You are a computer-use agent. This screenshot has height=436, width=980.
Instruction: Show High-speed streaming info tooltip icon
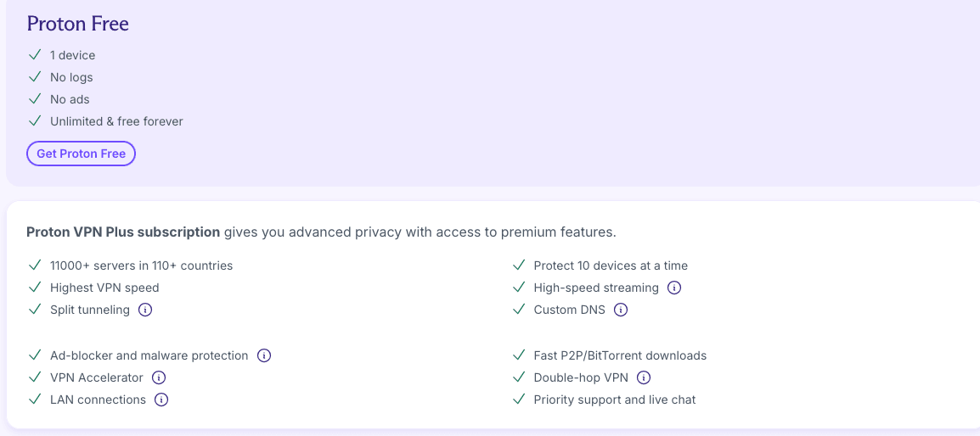674,288
